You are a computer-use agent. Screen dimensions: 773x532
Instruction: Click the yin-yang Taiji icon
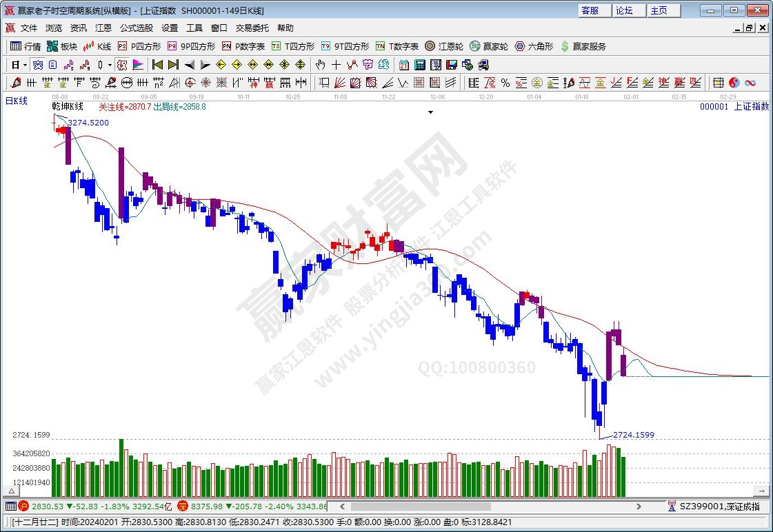[734, 83]
